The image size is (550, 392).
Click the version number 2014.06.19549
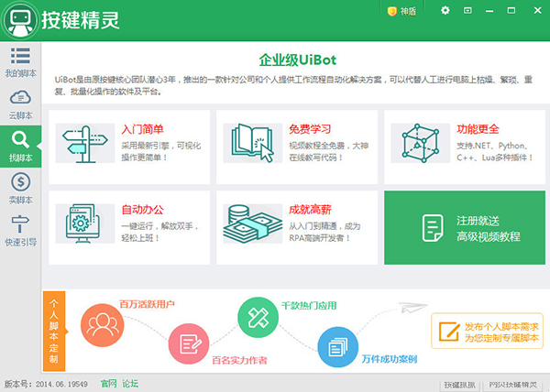[61, 384]
